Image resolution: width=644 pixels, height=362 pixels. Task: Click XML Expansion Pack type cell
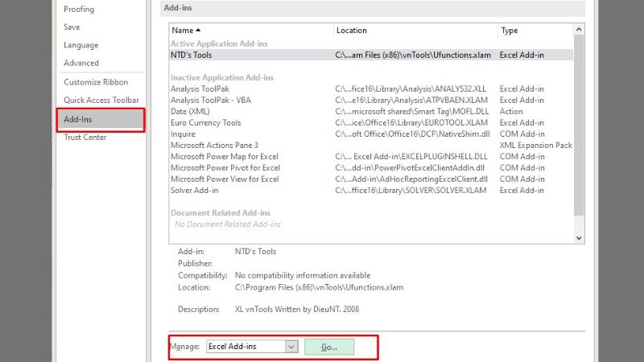pos(535,146)
